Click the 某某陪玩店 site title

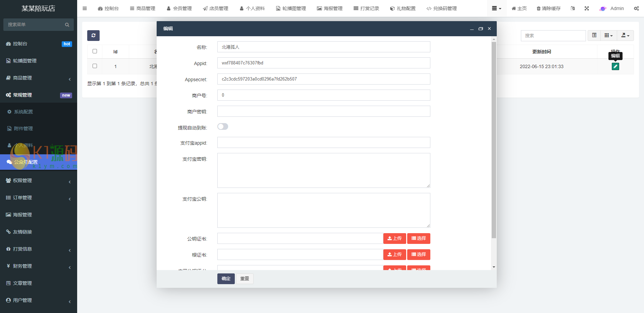pyautogui.click(x=38, y=8)
